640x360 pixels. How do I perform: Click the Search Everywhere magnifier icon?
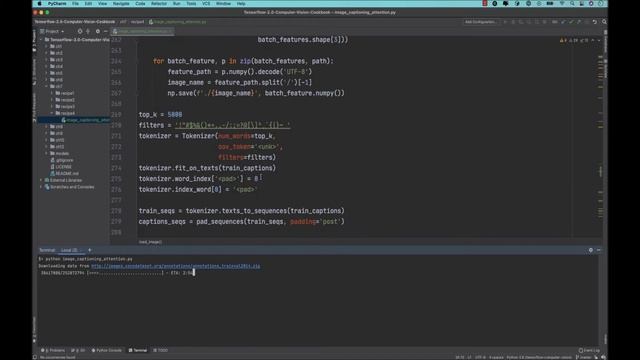604,22
